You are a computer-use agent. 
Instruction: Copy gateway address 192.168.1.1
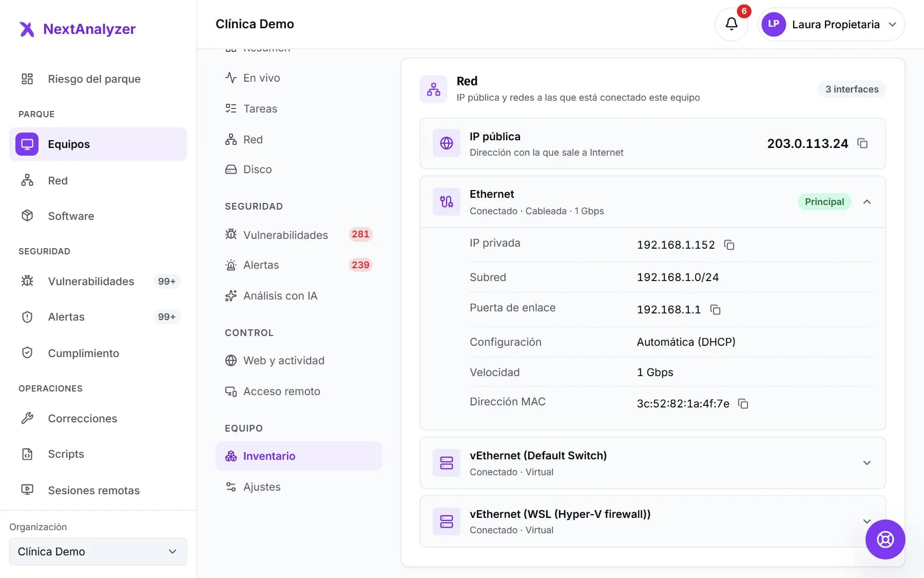click(715, 309)
